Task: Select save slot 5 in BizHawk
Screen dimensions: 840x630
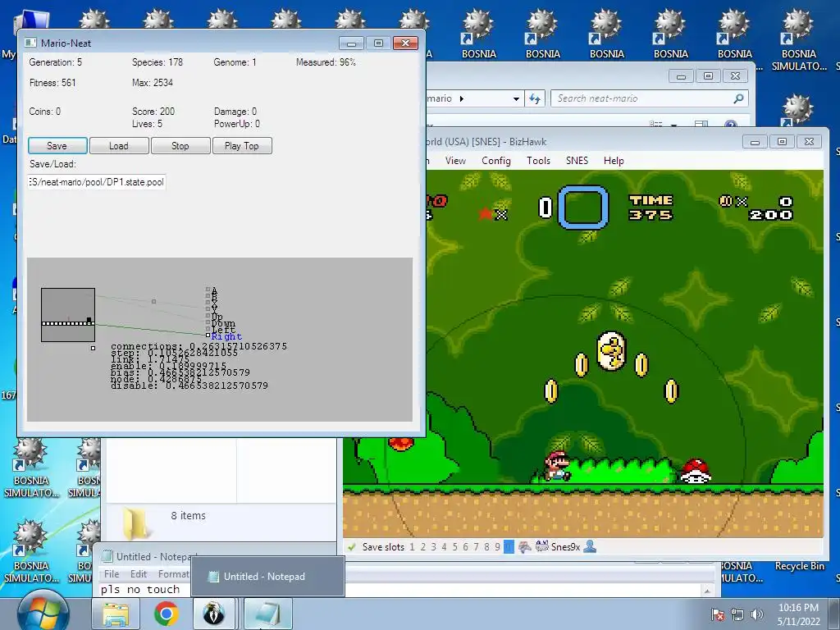Action: pos(454,547)
